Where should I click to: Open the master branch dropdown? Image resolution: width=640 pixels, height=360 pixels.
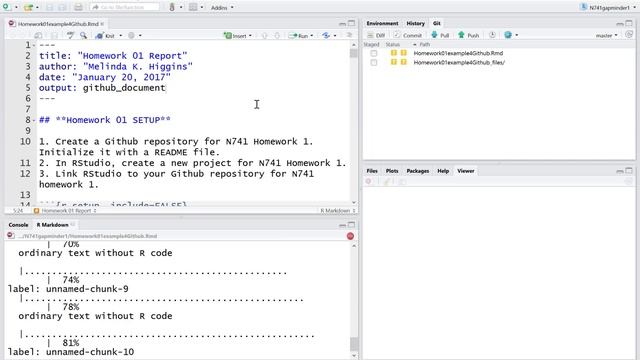tap(607, 36)
